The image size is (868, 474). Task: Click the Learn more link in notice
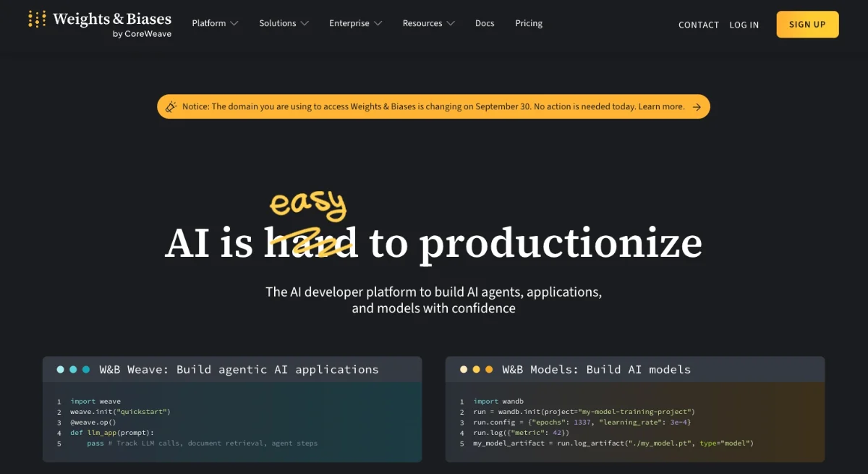coord(661,106)
